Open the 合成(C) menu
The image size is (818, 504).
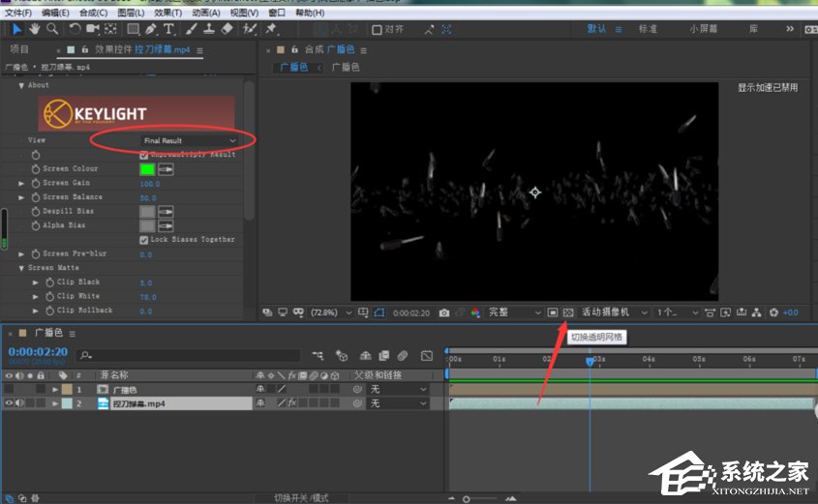(93, 14)
